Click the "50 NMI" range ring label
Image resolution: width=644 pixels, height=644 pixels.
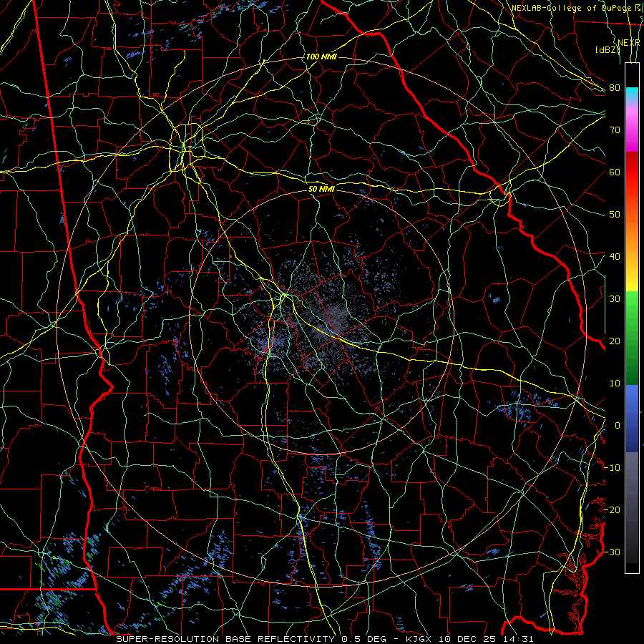pos(321,189)
